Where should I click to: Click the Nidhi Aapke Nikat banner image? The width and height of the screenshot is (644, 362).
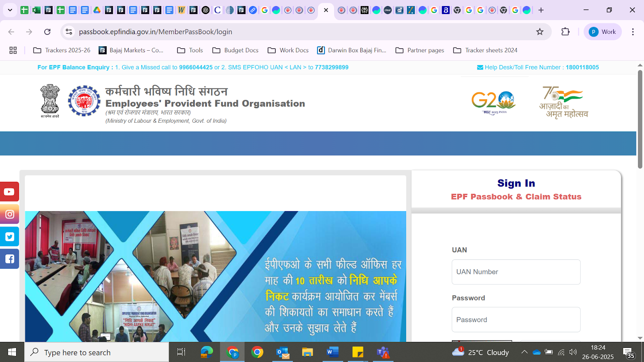click(215, 276)
